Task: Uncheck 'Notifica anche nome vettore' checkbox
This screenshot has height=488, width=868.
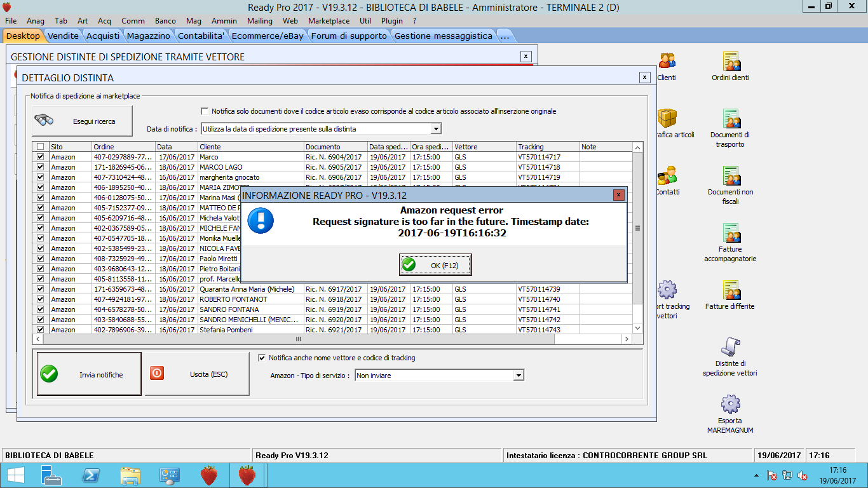Action: 262,358
